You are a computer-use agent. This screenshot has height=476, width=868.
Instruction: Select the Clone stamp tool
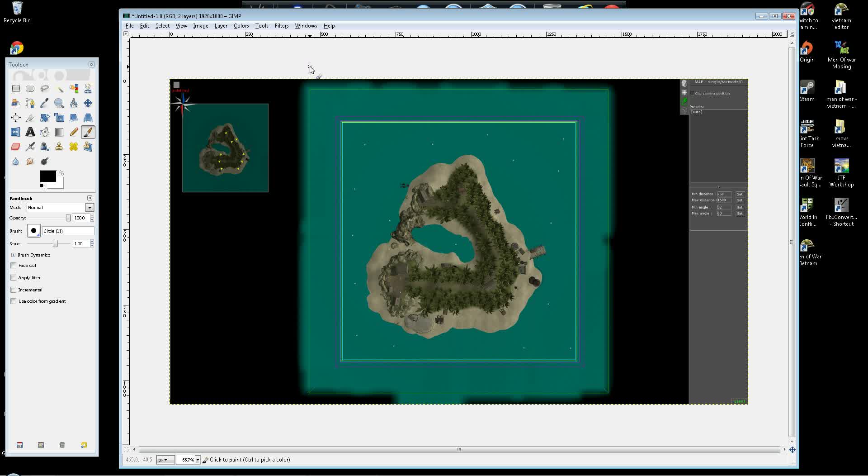tap(59, 147)
